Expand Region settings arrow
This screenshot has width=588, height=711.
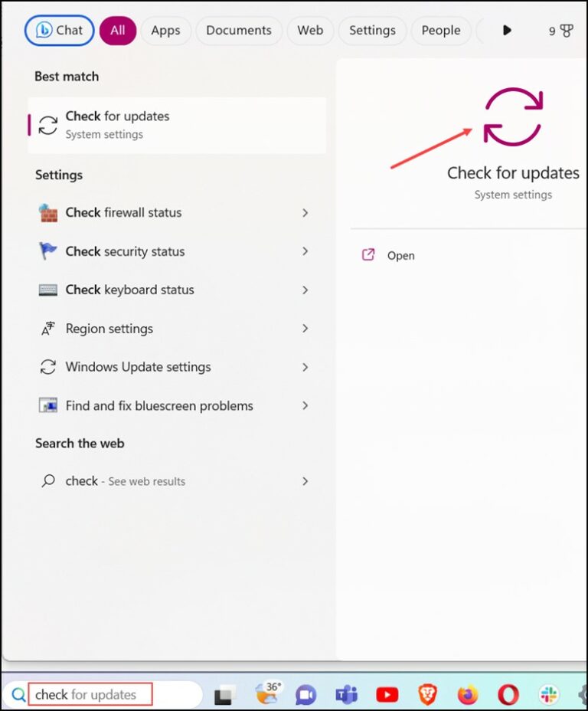click(x=305, y=328)
